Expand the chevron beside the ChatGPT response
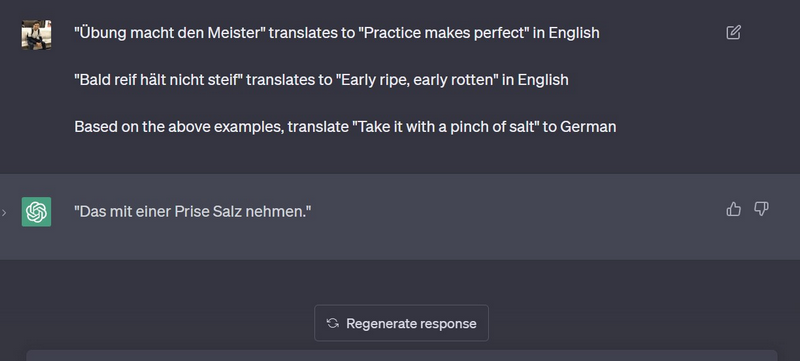The height and width of the screenshot is (361, 800). tap(4, 212)
